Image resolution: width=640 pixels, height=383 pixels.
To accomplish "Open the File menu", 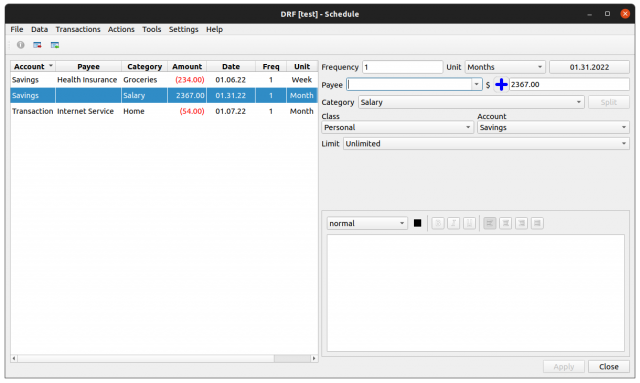I will [17, 29].
